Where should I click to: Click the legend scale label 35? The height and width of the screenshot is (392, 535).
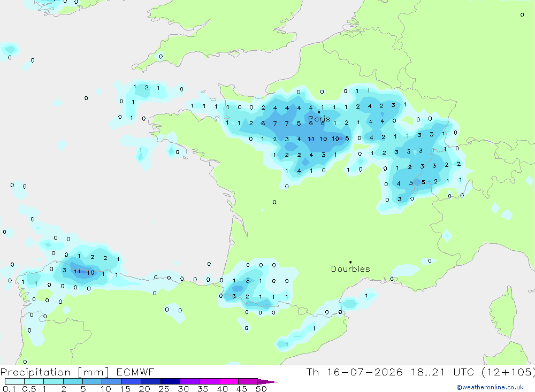[203, 389]
